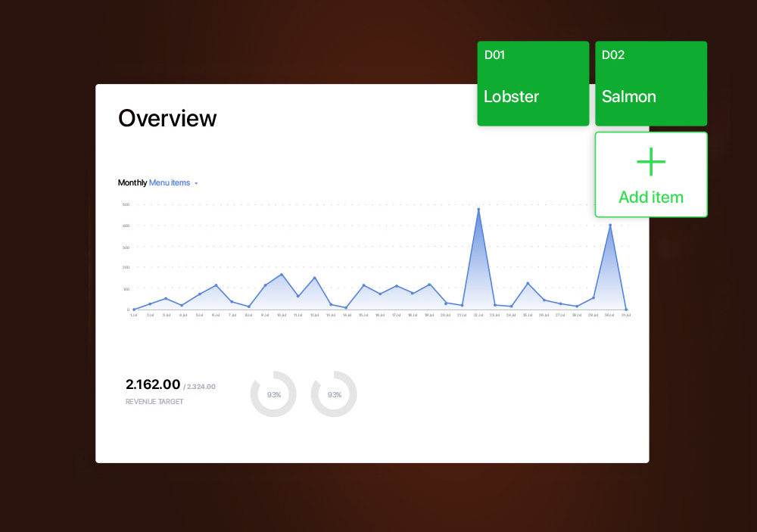Click the green plus icon
Screen dimensions: 757x532
[651, 162]
